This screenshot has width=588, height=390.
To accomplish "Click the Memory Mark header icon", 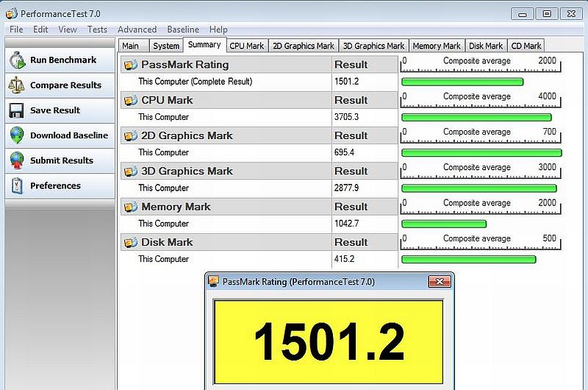I will pos(131,207).
